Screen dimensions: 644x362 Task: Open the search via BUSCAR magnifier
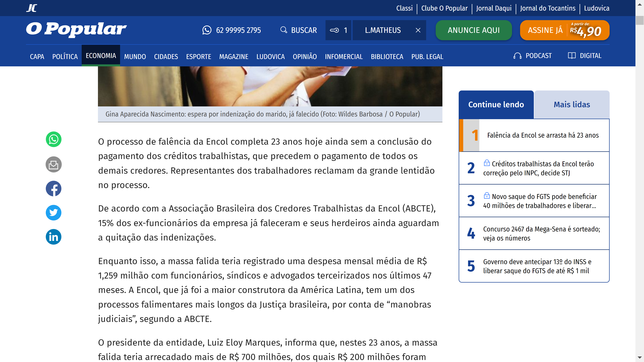(283, 30)
